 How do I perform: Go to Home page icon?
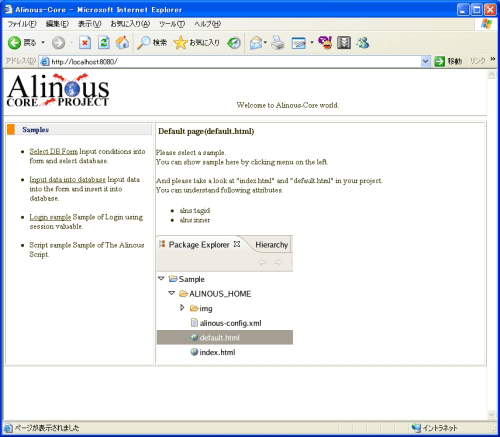tap(122, 43)
